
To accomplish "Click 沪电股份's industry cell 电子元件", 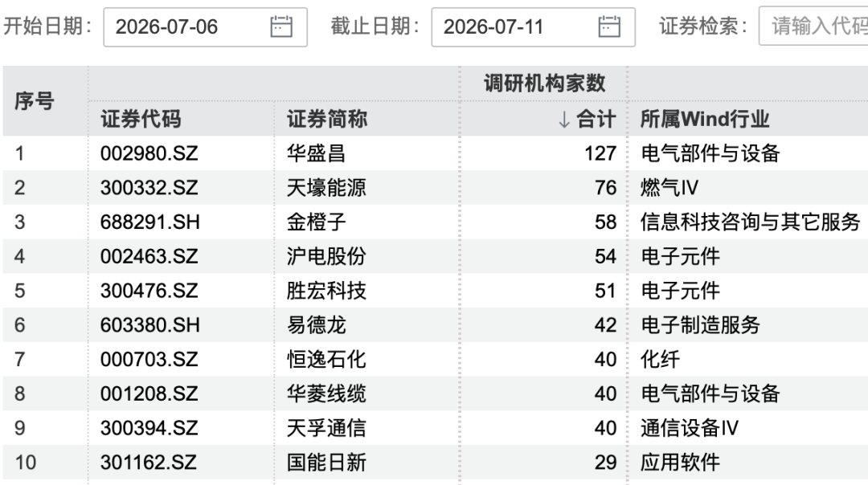I will [680, 256].
